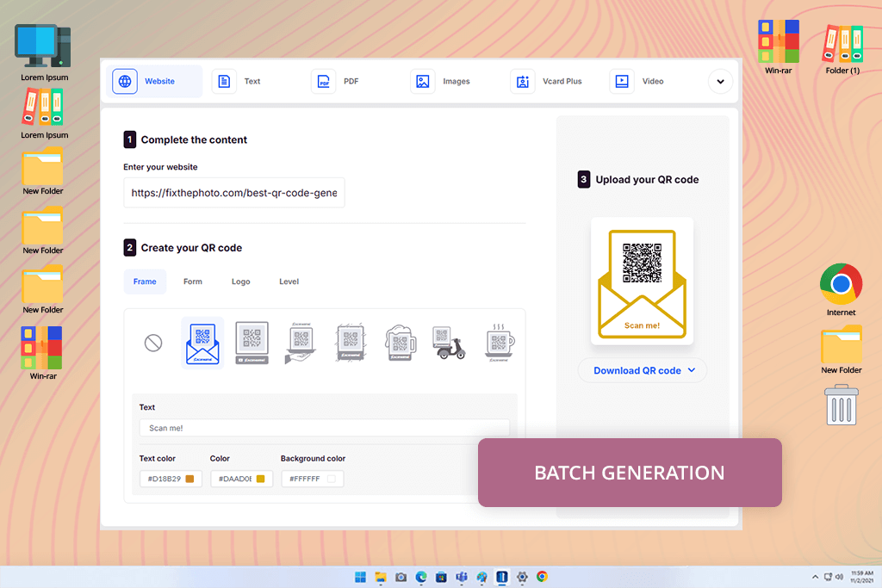
Task: Open the Images QR type
Action: 440,82
